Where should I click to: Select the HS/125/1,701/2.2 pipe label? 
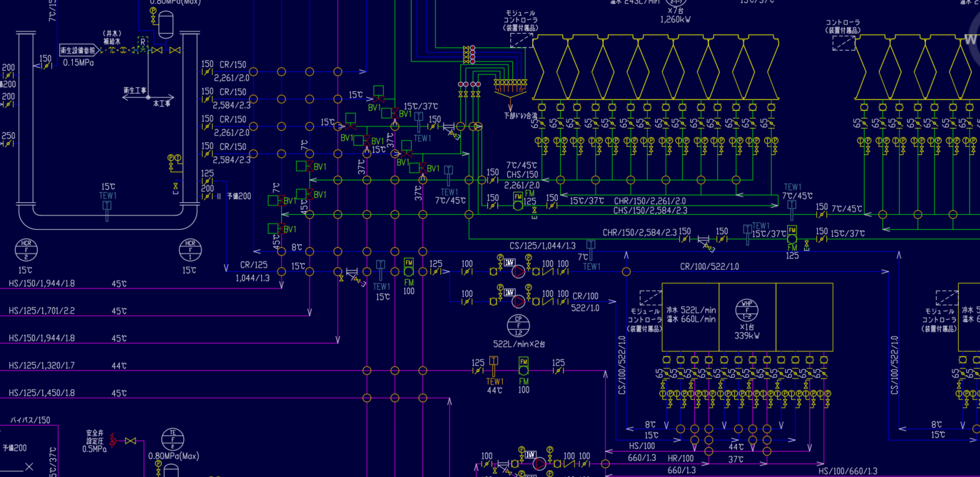coord(42,311)
